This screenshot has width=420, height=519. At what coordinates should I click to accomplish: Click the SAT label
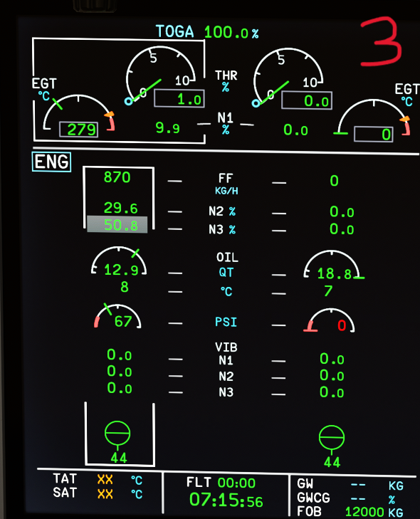(x=65, y=493)
